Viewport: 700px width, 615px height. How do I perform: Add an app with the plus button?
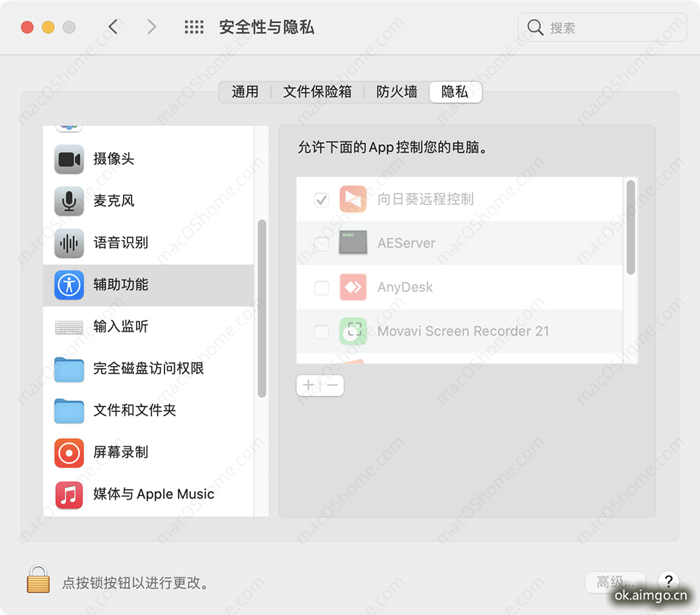point(308,386)
